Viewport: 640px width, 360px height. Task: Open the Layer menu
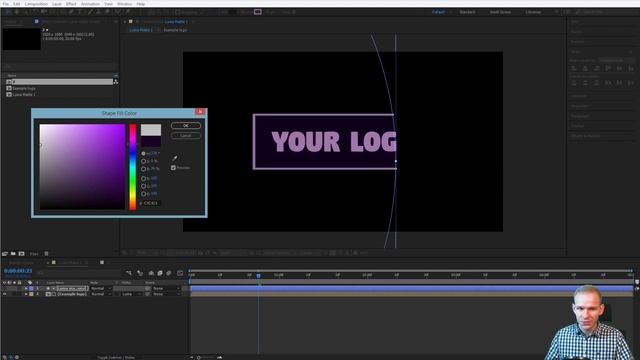coord(57,4)
